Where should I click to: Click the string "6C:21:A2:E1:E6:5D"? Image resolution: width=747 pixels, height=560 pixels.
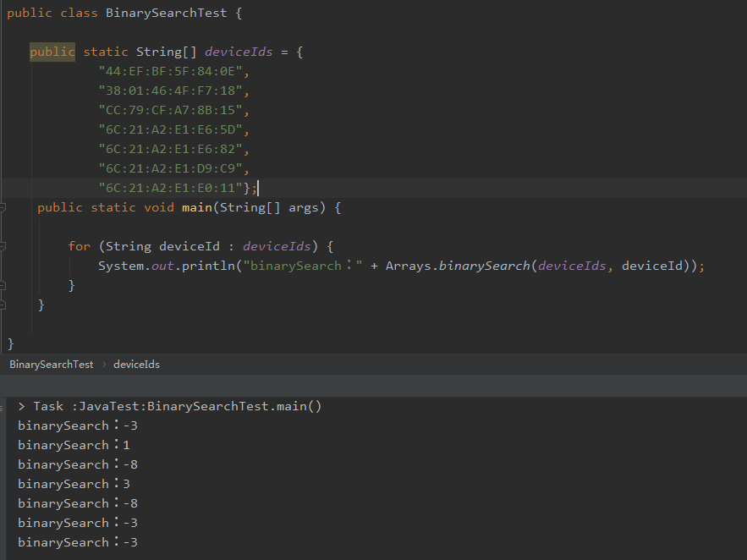coord(171,129)
